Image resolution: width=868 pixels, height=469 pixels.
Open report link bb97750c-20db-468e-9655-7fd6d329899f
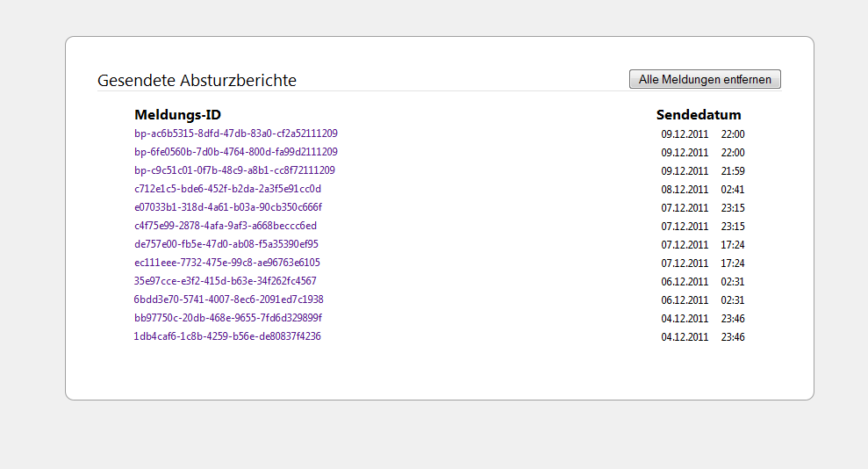point(228,318)
